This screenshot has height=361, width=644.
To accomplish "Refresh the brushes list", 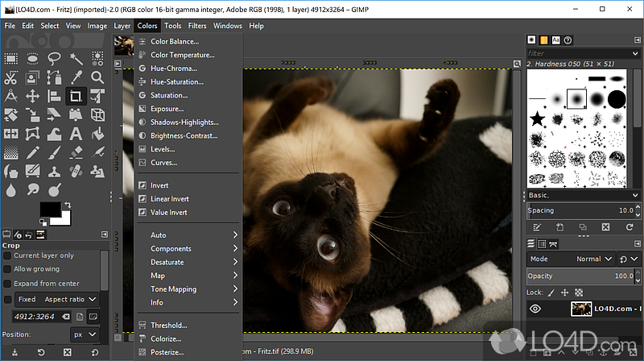I will (630, 227).
